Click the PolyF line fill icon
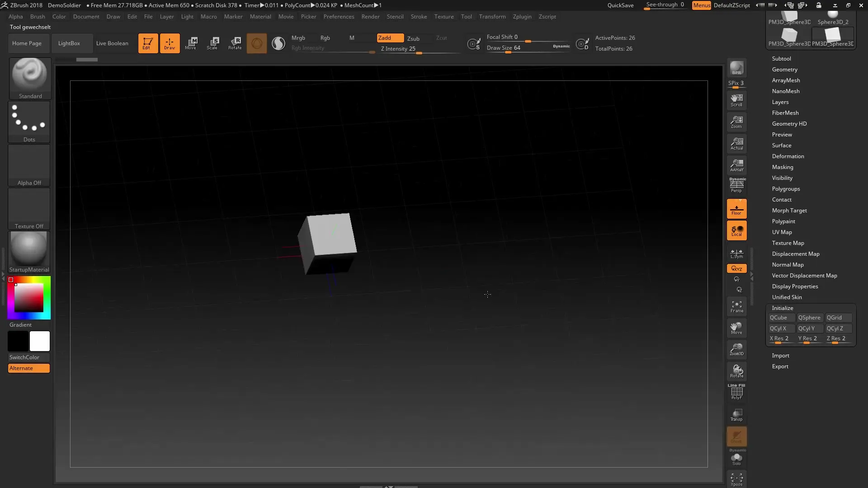This screenshot has width=868, height=488. (x=736, y=392)
